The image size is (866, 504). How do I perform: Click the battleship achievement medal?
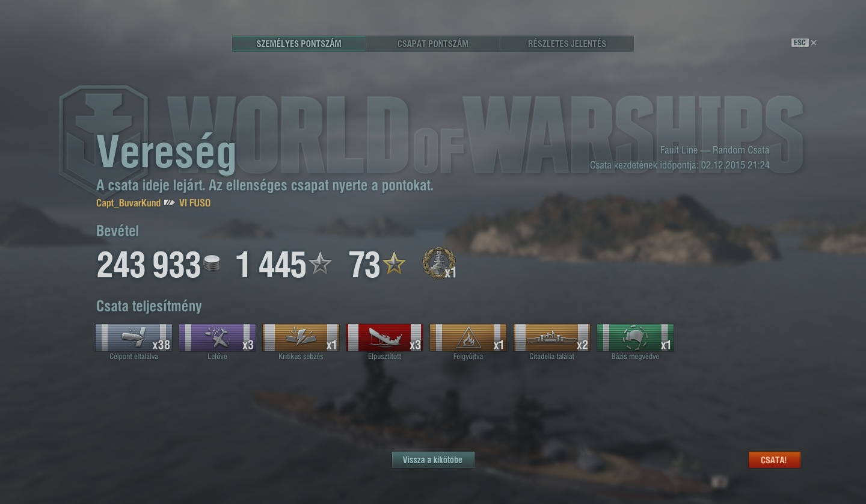tap(439, 263)
